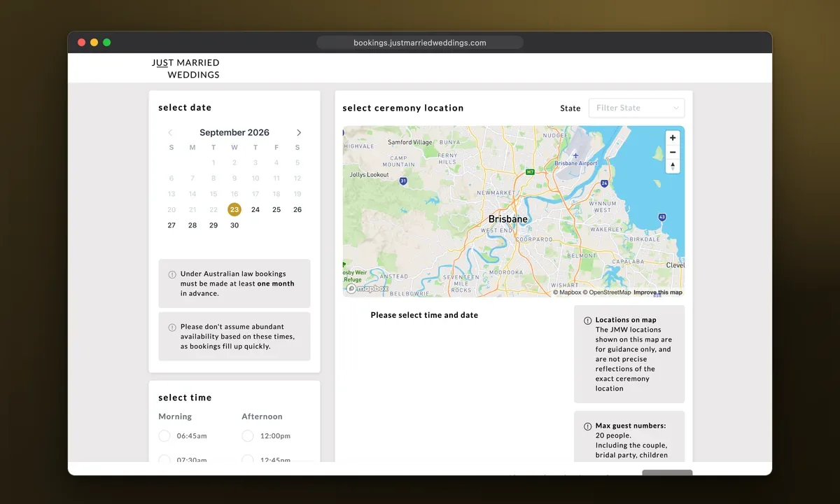Click the Just Married Weddings logo
The width and height of the screenshot is (840, 504).
pyautogui.click(x=185, y=69)
